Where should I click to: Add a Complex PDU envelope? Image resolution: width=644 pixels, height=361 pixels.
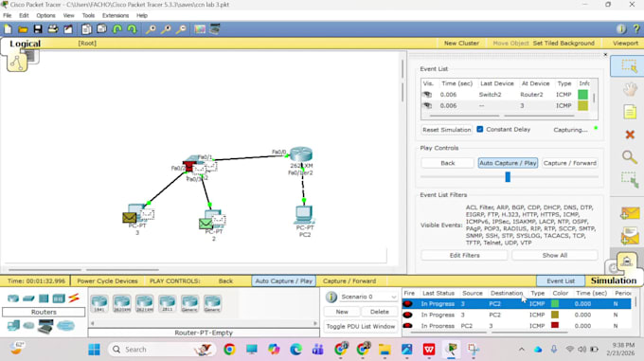point(630,236)
